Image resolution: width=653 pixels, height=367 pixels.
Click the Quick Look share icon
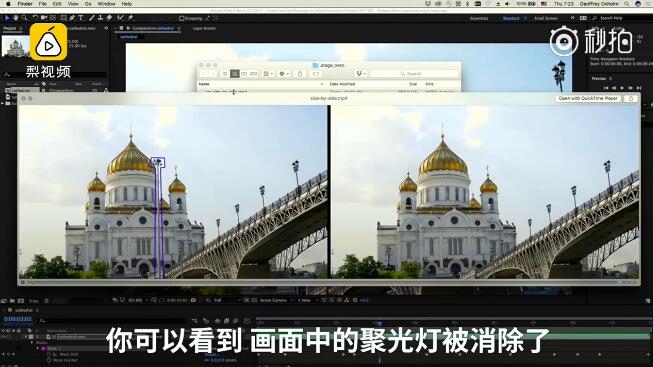(631, 98)
